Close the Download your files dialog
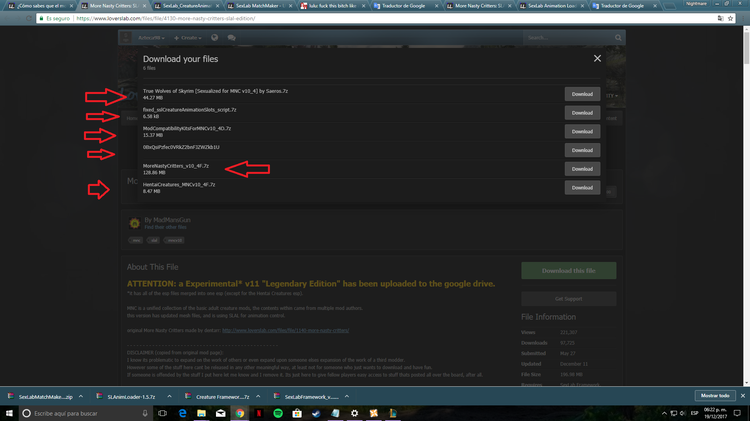Viewport: 750px width, 421px height. 597,58
